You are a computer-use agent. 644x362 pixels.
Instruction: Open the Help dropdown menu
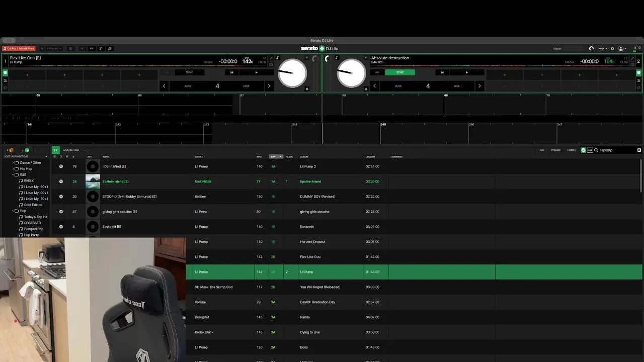(602, 49)
